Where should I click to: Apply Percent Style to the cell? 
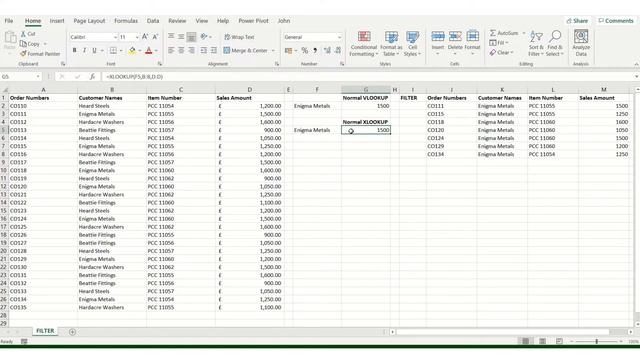point(304,50)
